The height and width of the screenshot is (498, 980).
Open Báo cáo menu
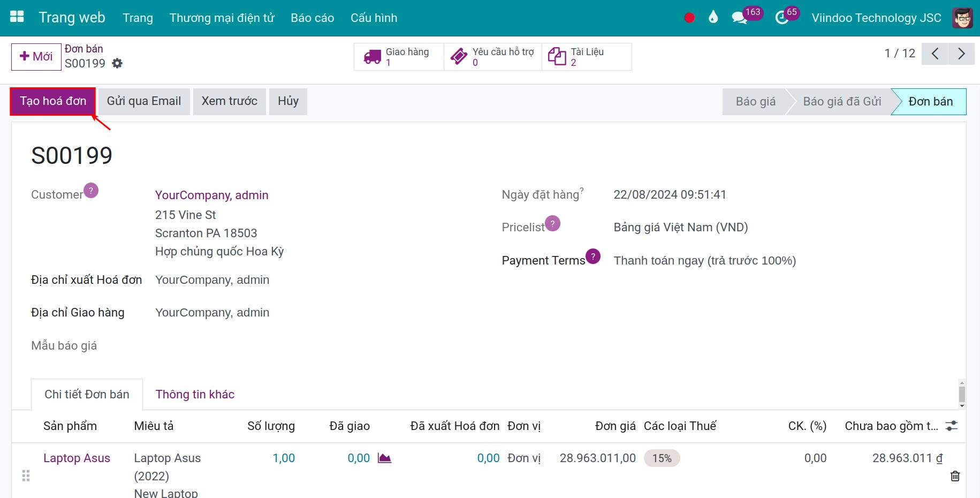pyautogui.click(x=313, y=18)
